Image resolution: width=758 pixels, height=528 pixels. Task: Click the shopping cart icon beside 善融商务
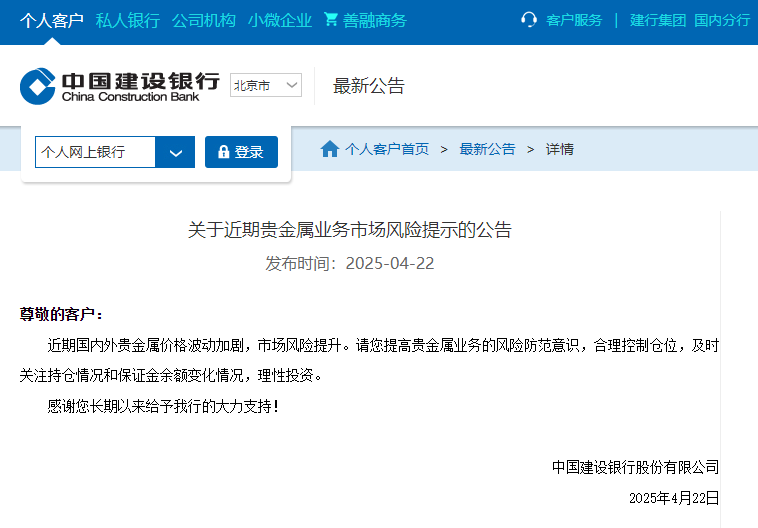[331, 19]
